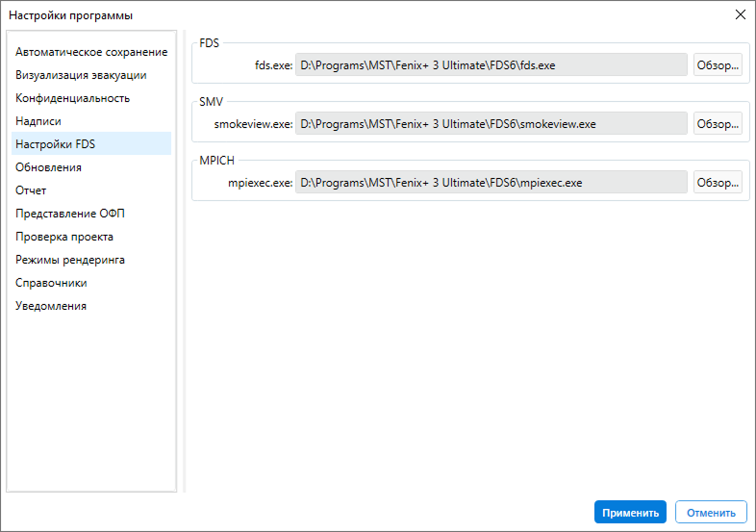Click the Настройки программы window title

70,15
